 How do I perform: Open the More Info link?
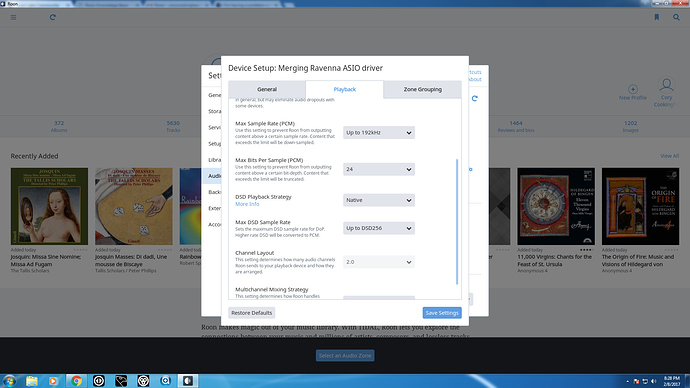coord(247,204)
